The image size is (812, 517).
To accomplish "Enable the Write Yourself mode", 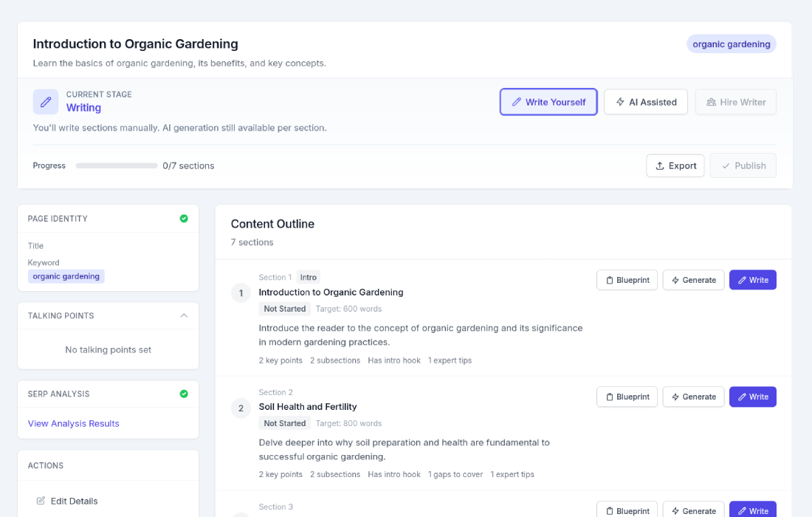I will pyautogui.click(x=548, y=102).
